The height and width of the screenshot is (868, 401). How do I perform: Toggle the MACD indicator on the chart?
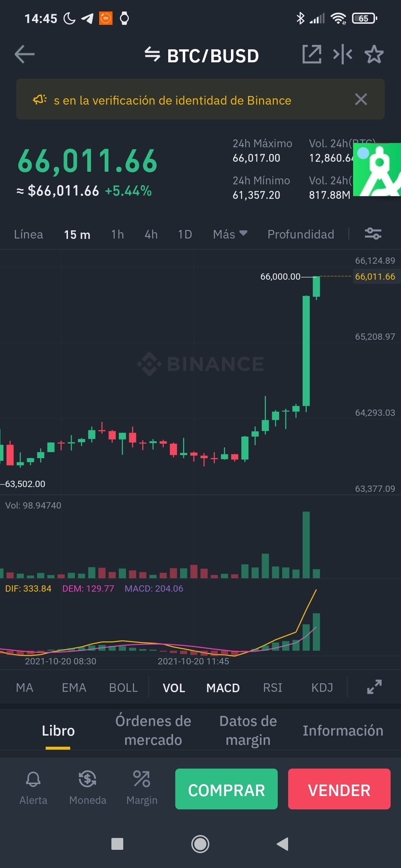(223, 687)
